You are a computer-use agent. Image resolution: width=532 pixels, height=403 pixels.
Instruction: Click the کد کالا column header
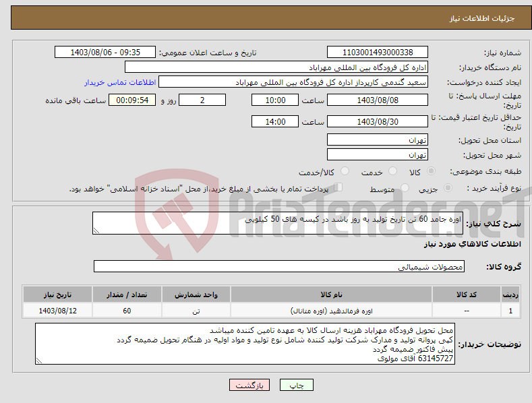467,294
